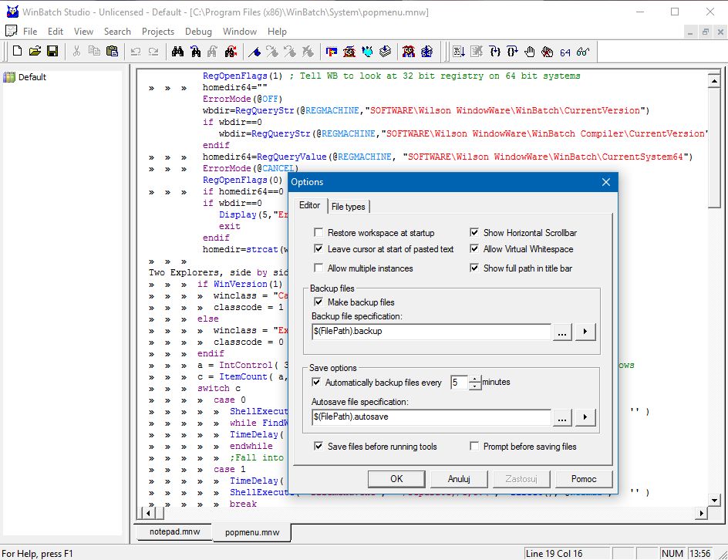The image size is (728, 560).
Task: Open the Search menu
Action: [117, 32]
